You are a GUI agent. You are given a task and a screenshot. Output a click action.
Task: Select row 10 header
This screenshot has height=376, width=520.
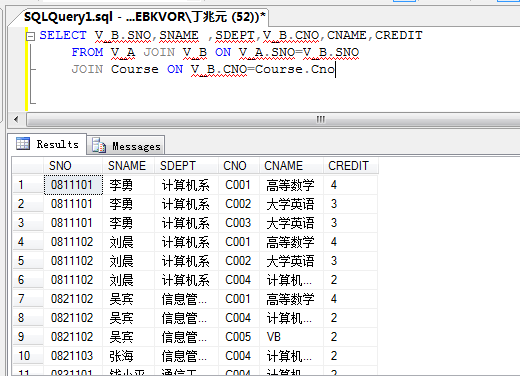click(28, 356)
